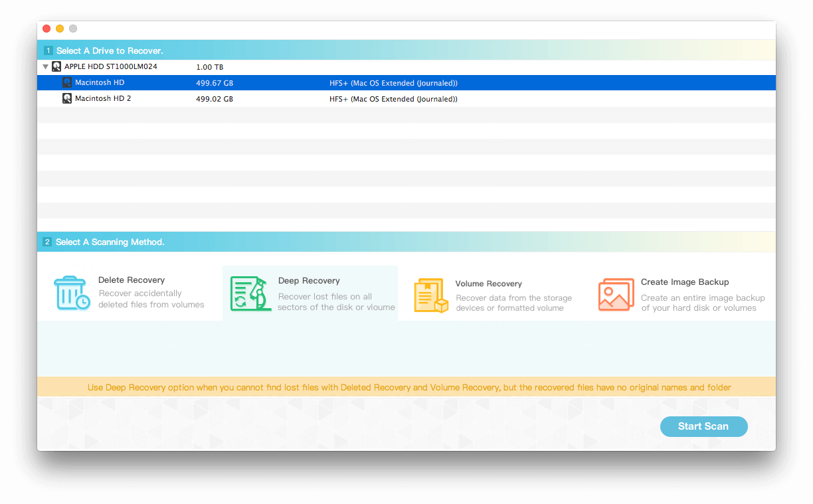Screen dimensions: 813x504
Task: Select the APPLE HDD ST1000LM024 drive name
Action: click(x=111, y=67)
